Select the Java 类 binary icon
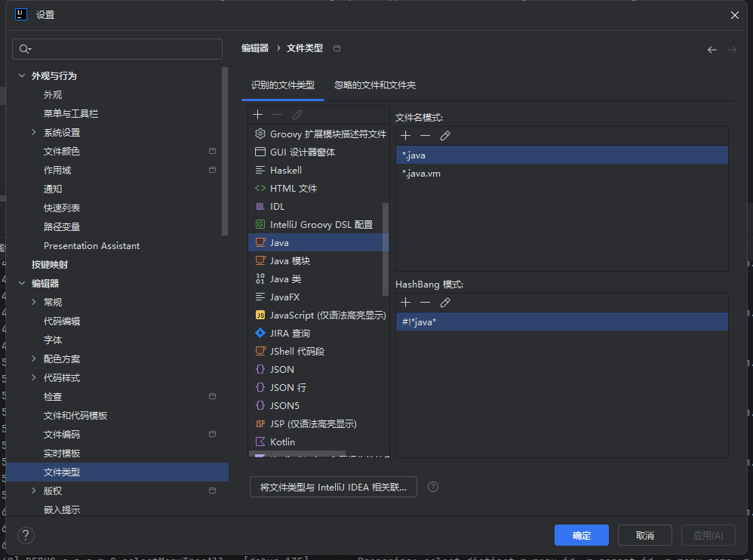 click(x=260, y=278)
